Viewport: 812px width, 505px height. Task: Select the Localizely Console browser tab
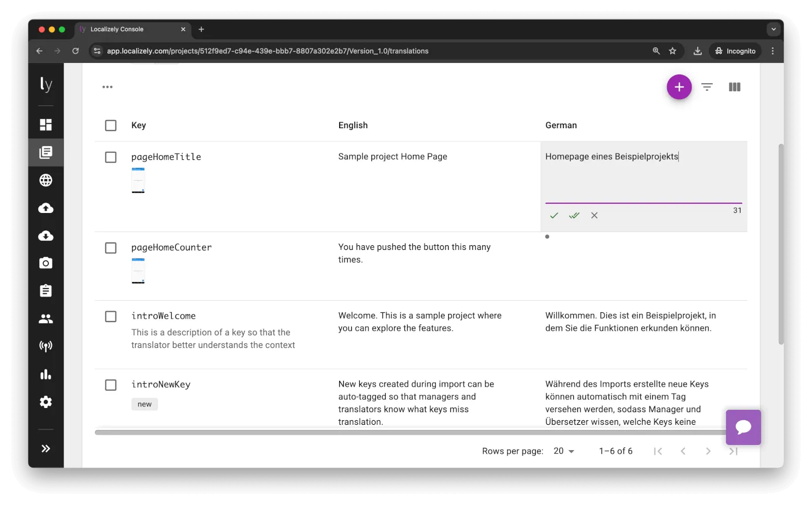[x=133, y=29]
